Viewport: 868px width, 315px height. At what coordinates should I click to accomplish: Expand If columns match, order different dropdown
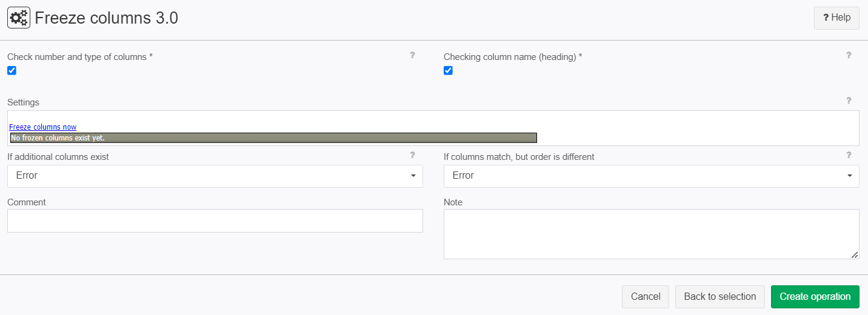click(x=652, y=176)
